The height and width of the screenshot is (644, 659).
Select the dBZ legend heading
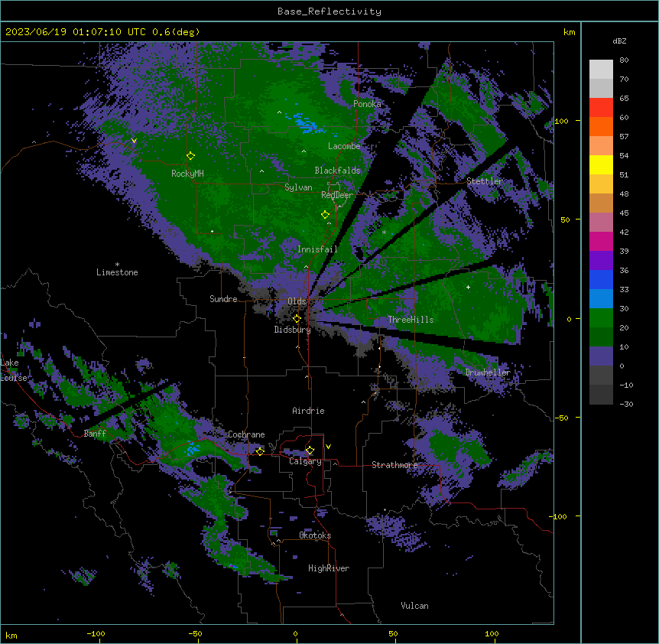[x=619, y=41]
